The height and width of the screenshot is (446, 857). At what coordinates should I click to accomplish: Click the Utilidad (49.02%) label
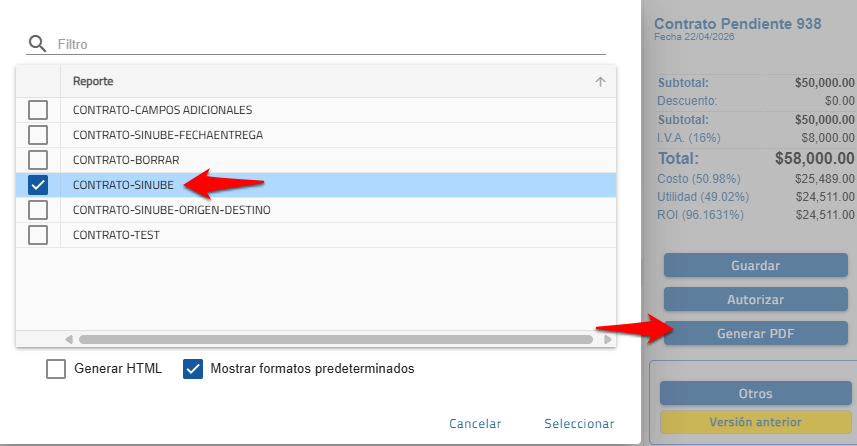pyautogui.click(x=703, y=197)
